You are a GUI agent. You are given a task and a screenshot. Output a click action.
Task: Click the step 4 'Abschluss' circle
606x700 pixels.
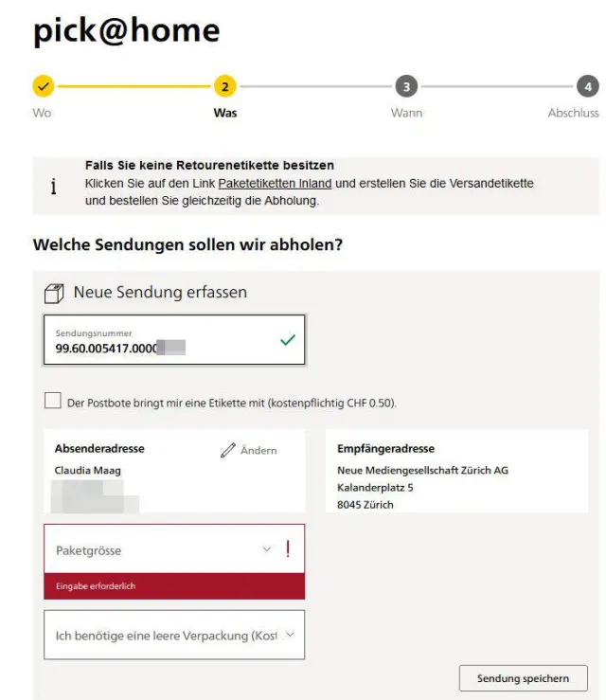point(587,87)
